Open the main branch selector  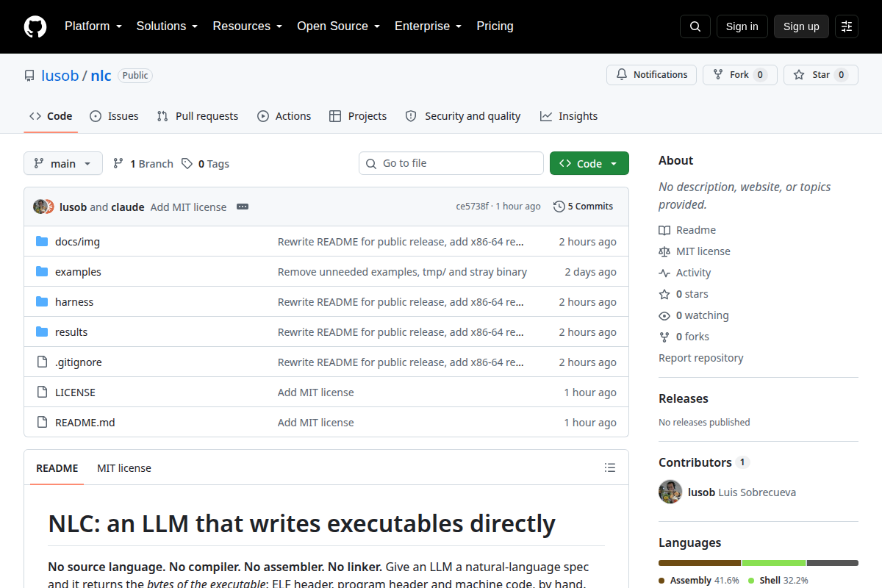63,163
